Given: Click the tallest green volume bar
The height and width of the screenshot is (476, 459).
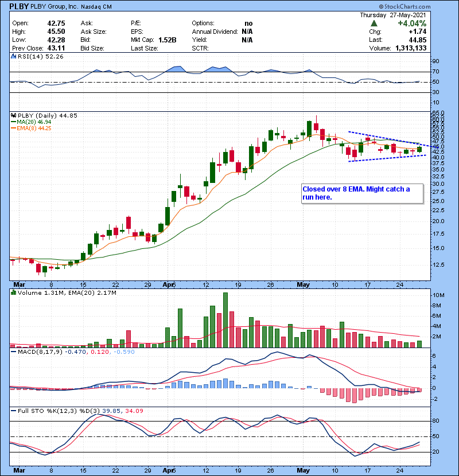Looking at the screenshot, I should pos(225,320).
